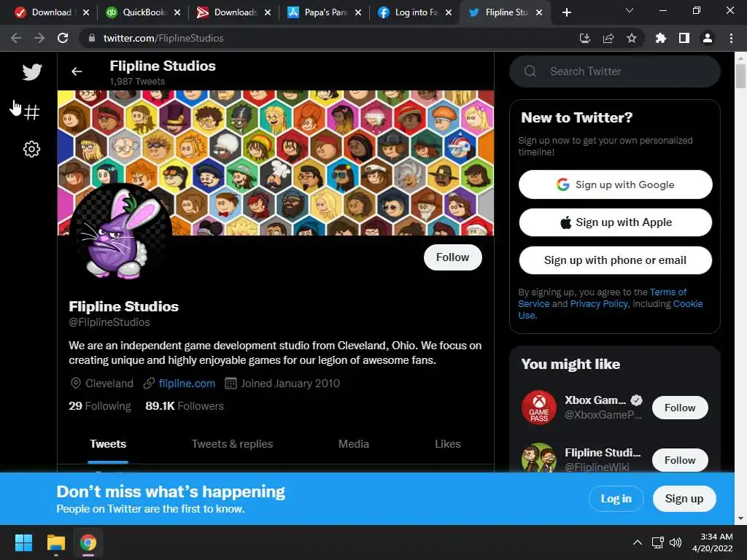Click the Xbox Game Pass avatar
Image resolution: width=747 pixels, height=560 pixels.
pyautogui.click(x=539, y=408)
